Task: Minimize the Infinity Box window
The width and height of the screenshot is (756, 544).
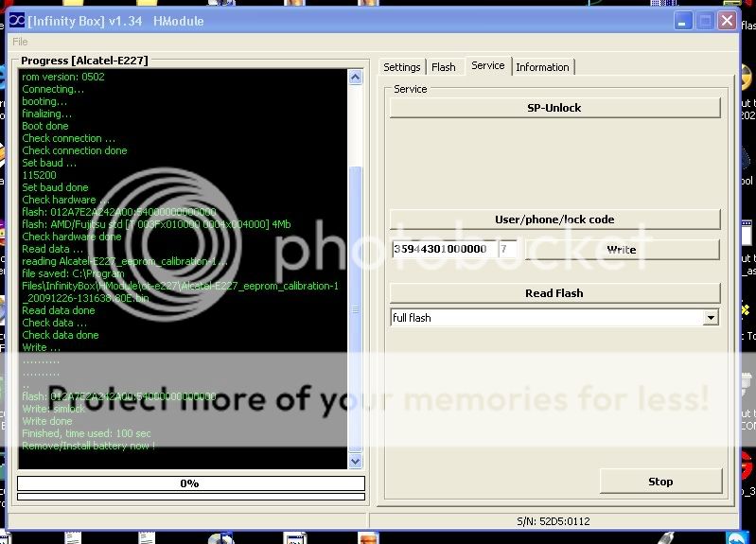Action: point(684,21)
